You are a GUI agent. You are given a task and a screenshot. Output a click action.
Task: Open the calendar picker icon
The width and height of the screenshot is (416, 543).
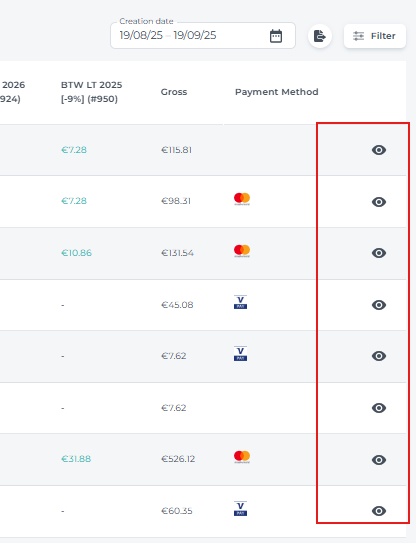tap(276, 36)
